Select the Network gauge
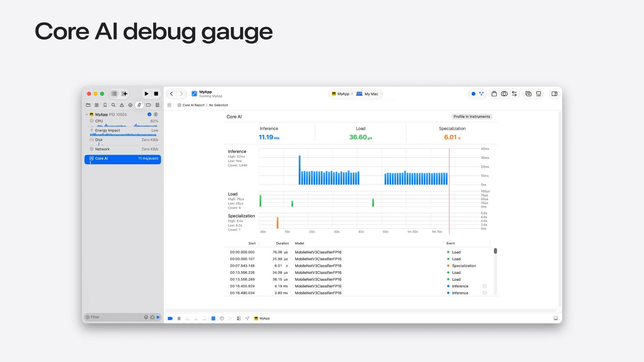 point(123,149)
